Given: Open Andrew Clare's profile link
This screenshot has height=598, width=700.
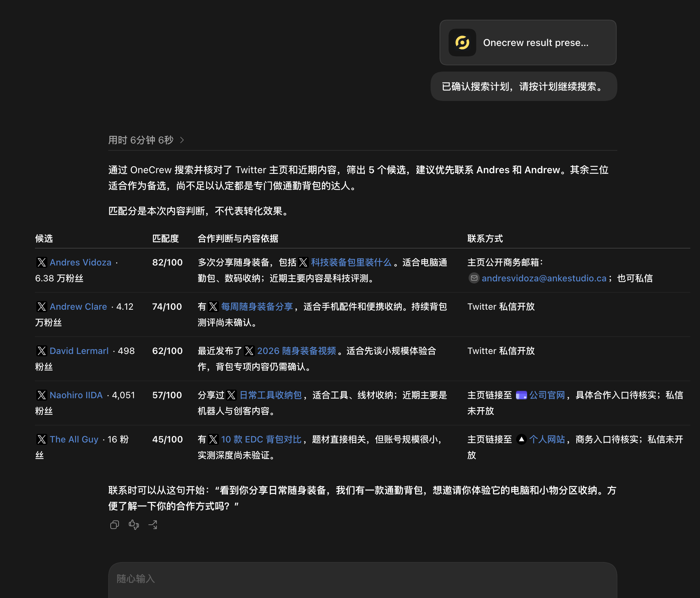Looking at the screenshot, I should pos(79,307).
